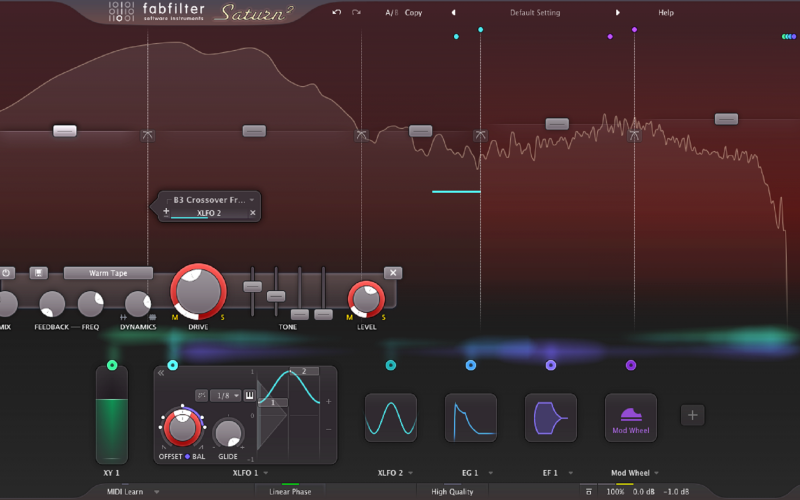
Task: Open the XLFO 2 label menu
Action: [x=395, y=473]
